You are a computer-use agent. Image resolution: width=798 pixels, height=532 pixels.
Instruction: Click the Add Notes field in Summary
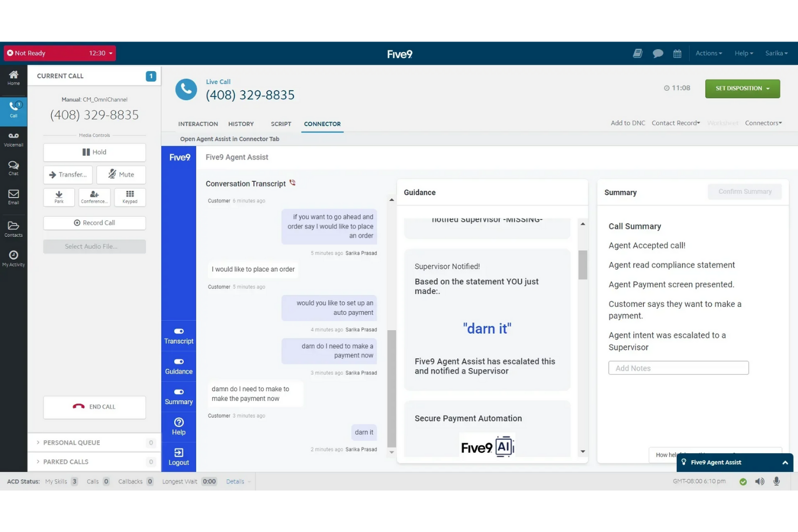(678, 368)
